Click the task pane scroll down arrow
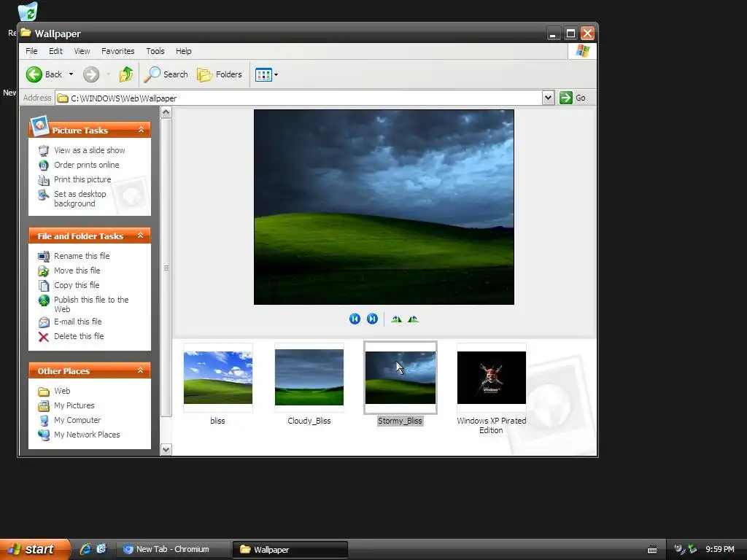This screenshot has width=747, height=560. pyautogui.click(x=166, y=449)
